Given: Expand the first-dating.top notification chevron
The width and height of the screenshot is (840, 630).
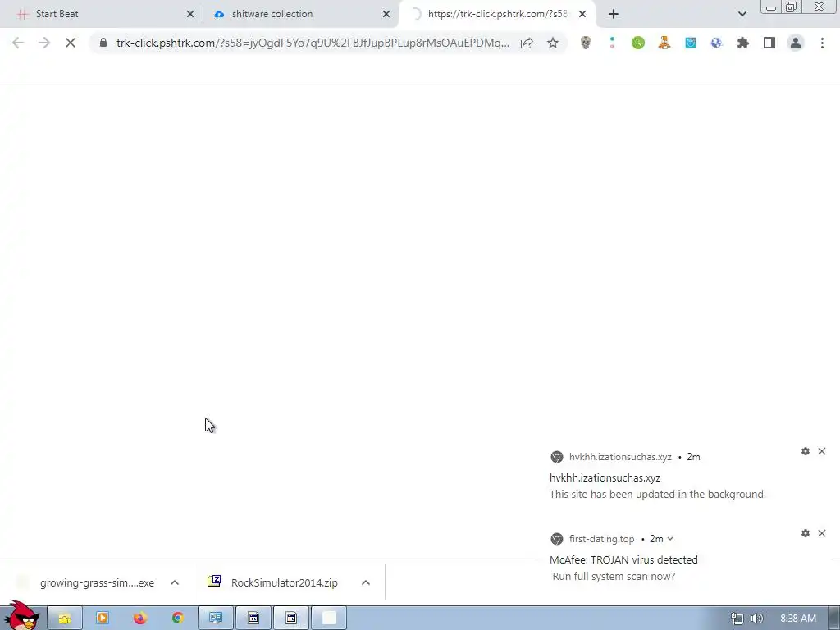Looking at the screenshot, I should pyautogui.click(x=669, y=539).
